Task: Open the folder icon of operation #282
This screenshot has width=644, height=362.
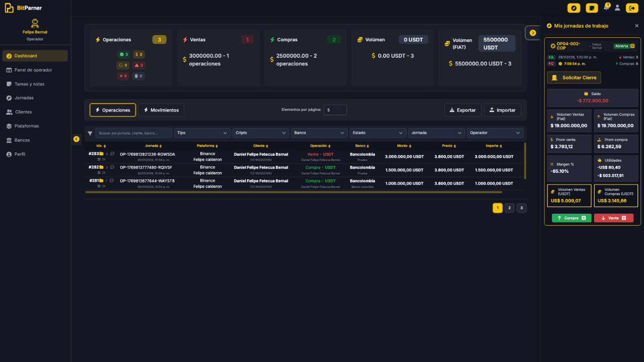Action: tap(102, 167)
